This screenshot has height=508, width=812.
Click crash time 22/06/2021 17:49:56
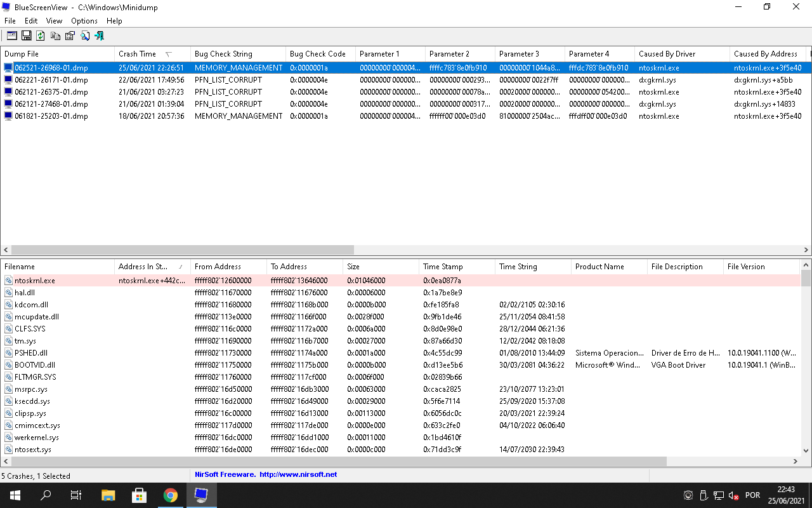pyautogui.click(x=152, y=80)
